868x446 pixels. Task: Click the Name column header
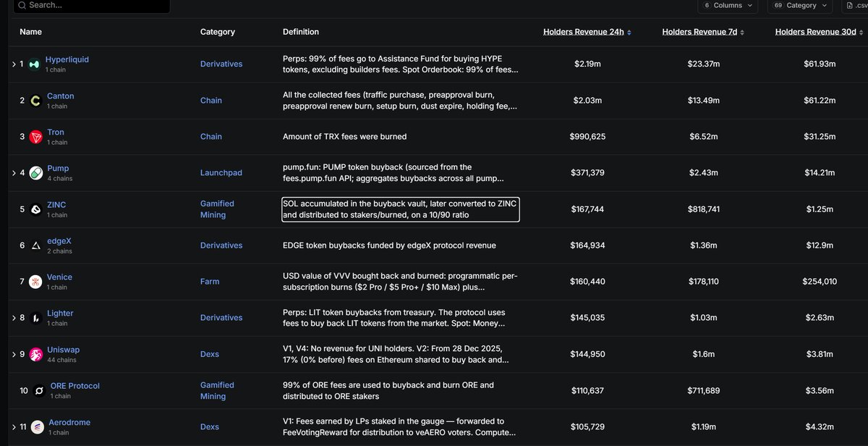pos(30,32)
